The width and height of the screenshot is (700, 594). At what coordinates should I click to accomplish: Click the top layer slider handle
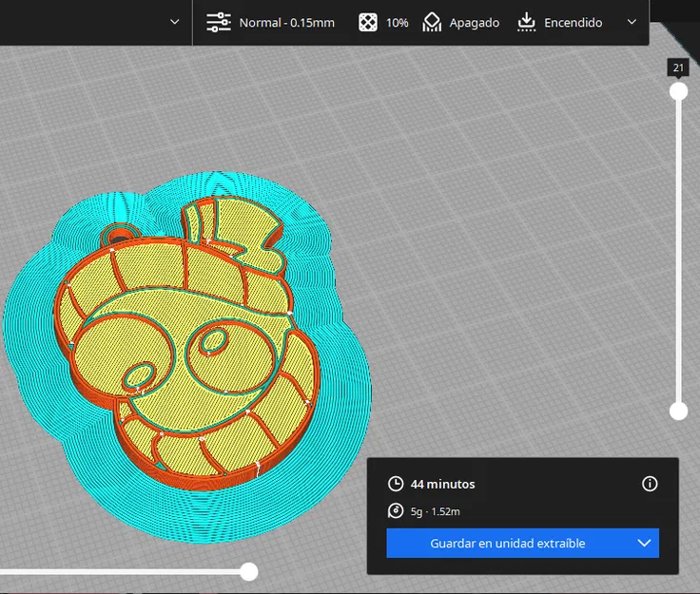(678, 91)
